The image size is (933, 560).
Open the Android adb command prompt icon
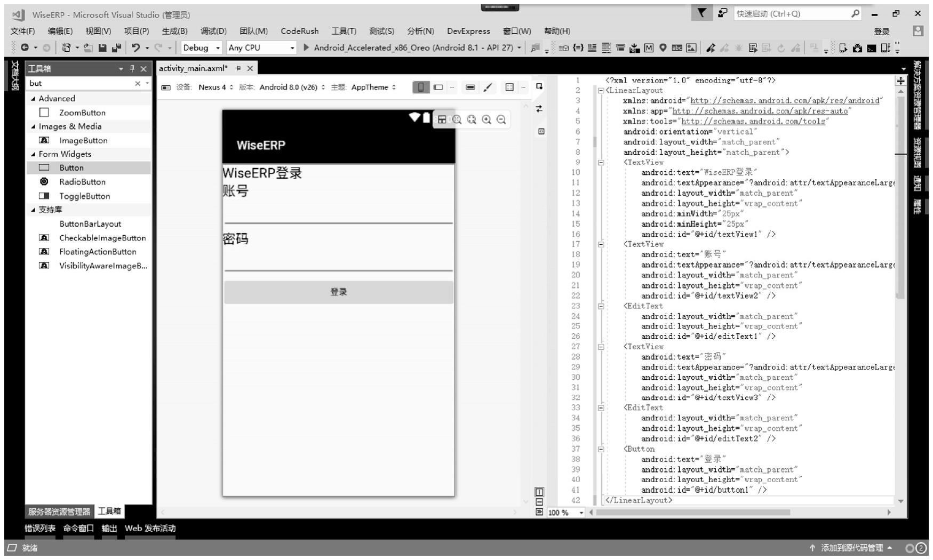tap(871, 47)
